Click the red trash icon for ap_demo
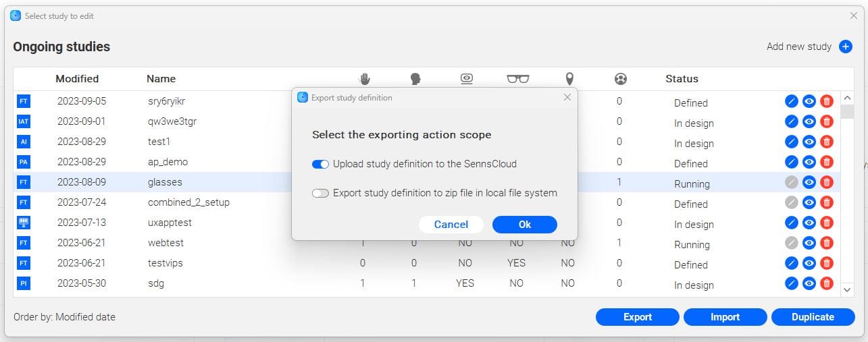The image size is (868, 342). point(827,162)
